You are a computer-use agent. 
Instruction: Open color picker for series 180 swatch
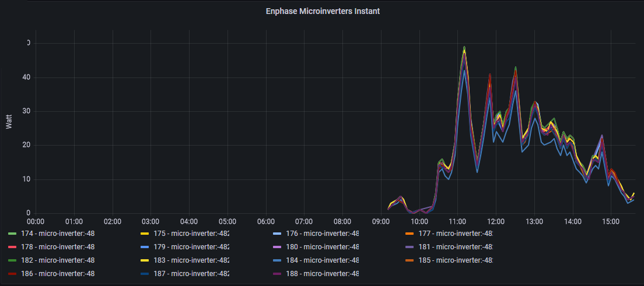click(277, 247)
